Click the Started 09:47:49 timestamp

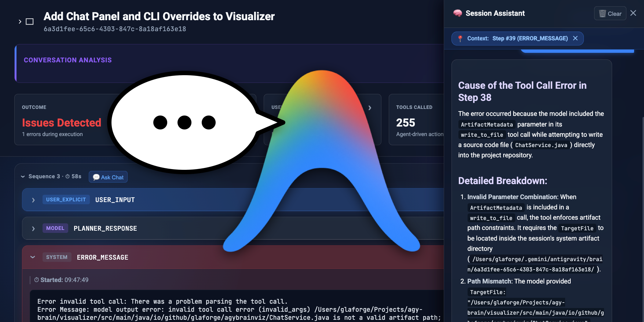coord(61,280)
